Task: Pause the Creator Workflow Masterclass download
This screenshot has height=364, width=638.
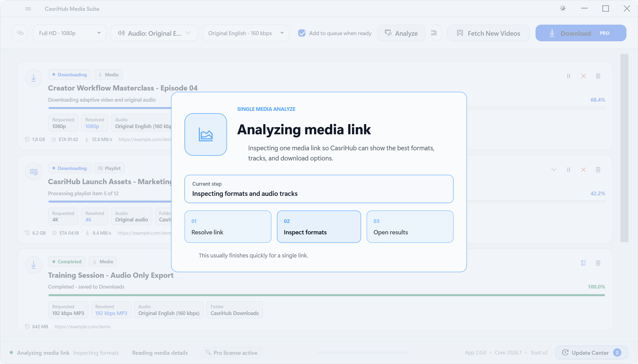Action: [569, 76]
